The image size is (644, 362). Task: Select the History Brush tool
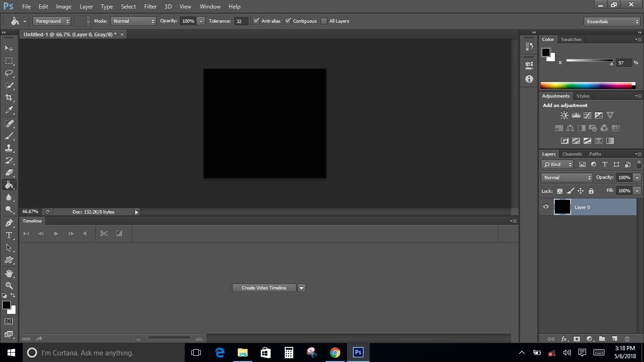click(x=9, y=160)
